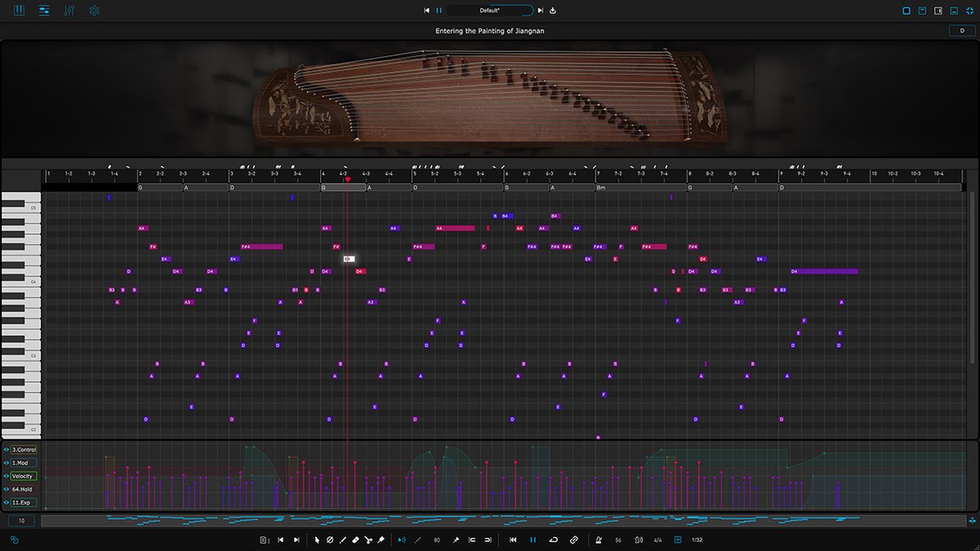
Task: Open the mixer faders icon
Action: [x=69, y=11]
